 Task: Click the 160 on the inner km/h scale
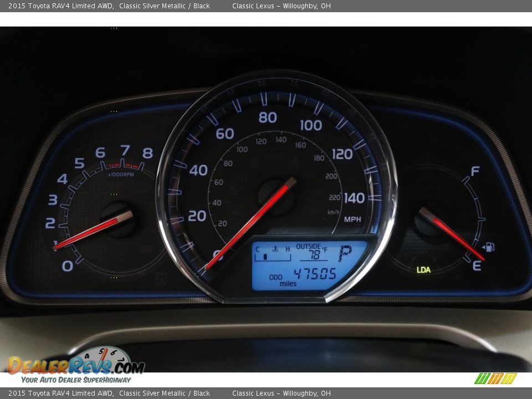(300, 145)
